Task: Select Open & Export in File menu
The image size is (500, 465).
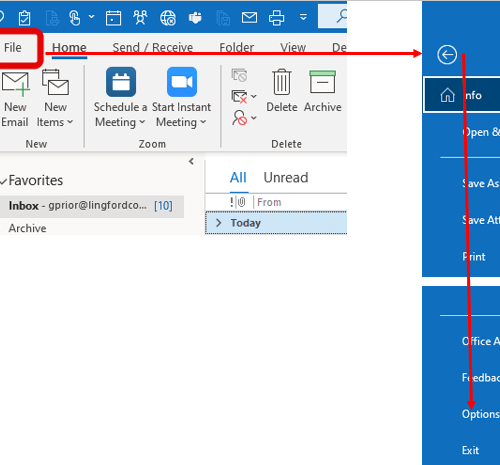Action: click(x=481, y=132)
